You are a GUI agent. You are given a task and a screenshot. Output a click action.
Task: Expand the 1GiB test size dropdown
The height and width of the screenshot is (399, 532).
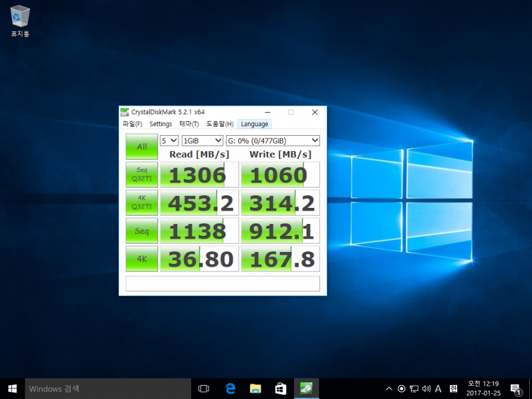click(x=202, y=141)
